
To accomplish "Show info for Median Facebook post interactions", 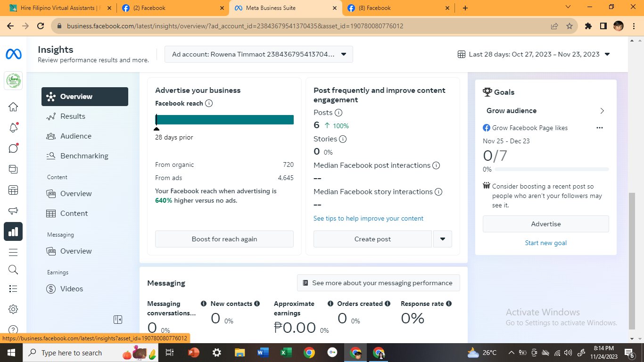I will 436,165.
